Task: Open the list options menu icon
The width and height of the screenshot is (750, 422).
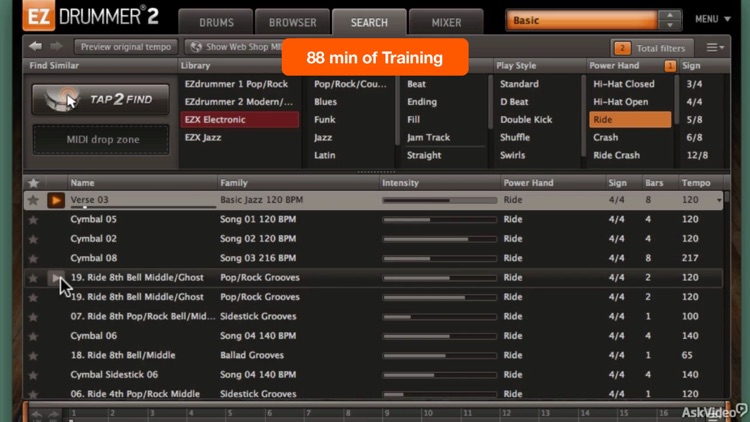Action: [x=715, y=47]
